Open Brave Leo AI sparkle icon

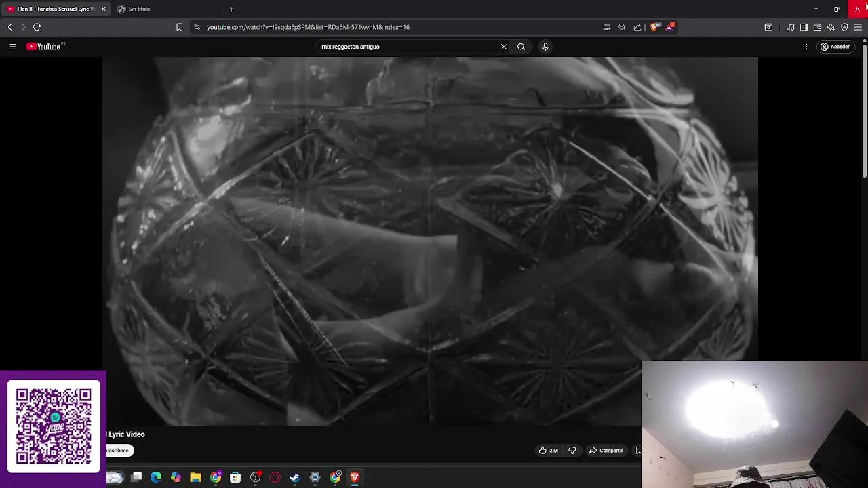(x=831, y=27)
